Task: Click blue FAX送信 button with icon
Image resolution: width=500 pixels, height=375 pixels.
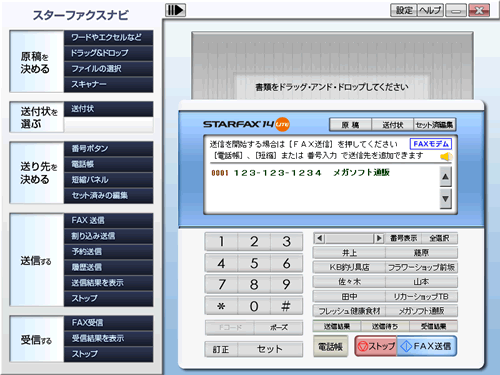Action: (427, 346)
